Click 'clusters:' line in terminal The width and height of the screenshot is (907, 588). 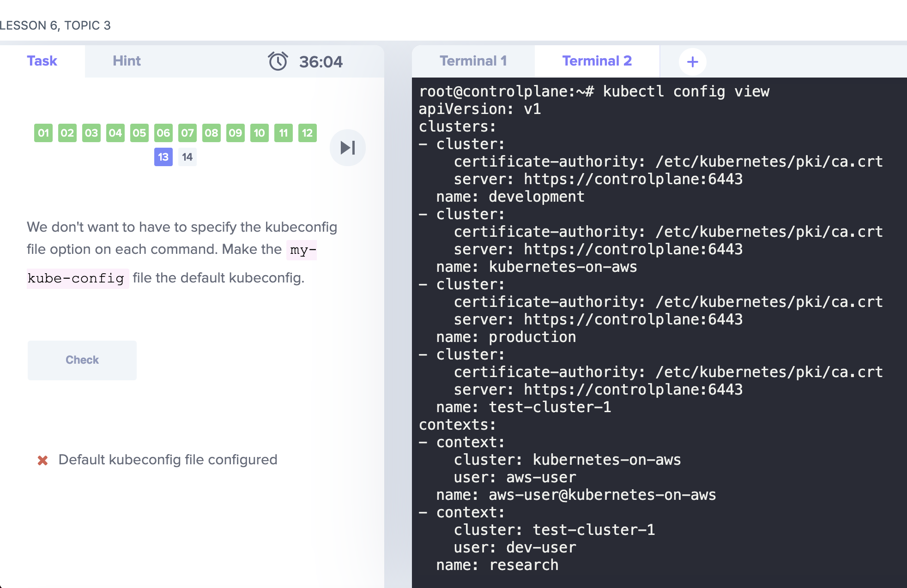pyautogui.click(x=457, y=126)
